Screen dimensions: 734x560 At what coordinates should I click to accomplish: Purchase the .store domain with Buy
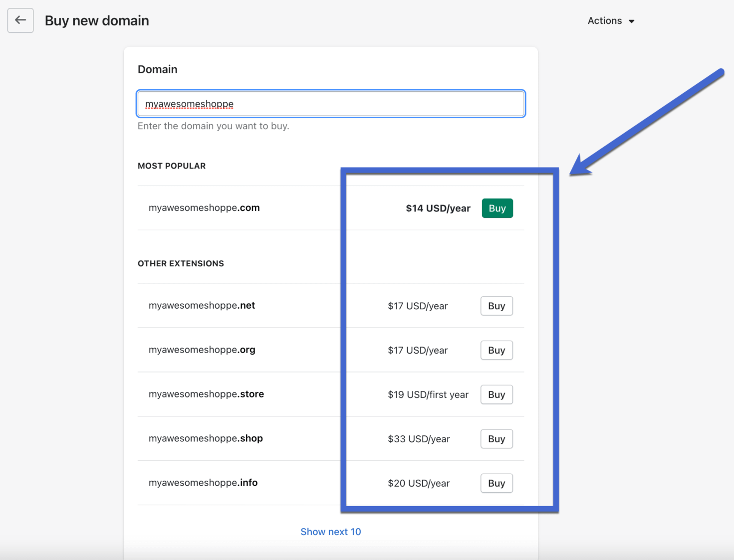point(496,394)
